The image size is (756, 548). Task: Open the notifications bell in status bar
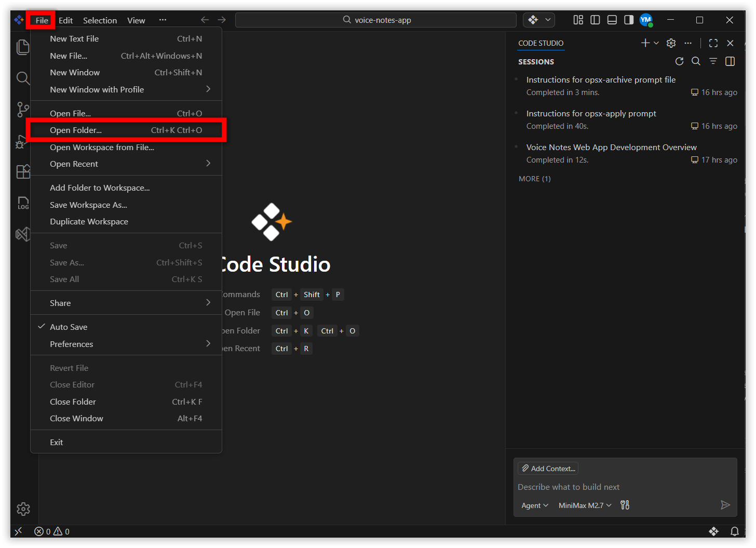[735, 531]
